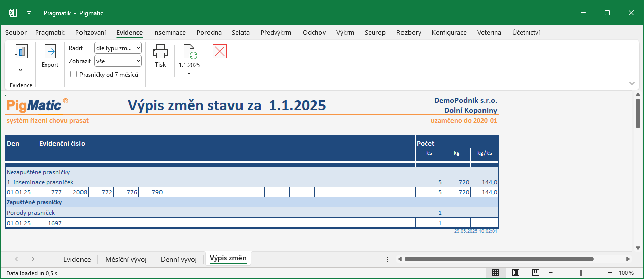This screenshot has width=644, height=279.
Task: Enable Prasničky od 7 měsíců checkbox
Action: [x=74, y=74]
